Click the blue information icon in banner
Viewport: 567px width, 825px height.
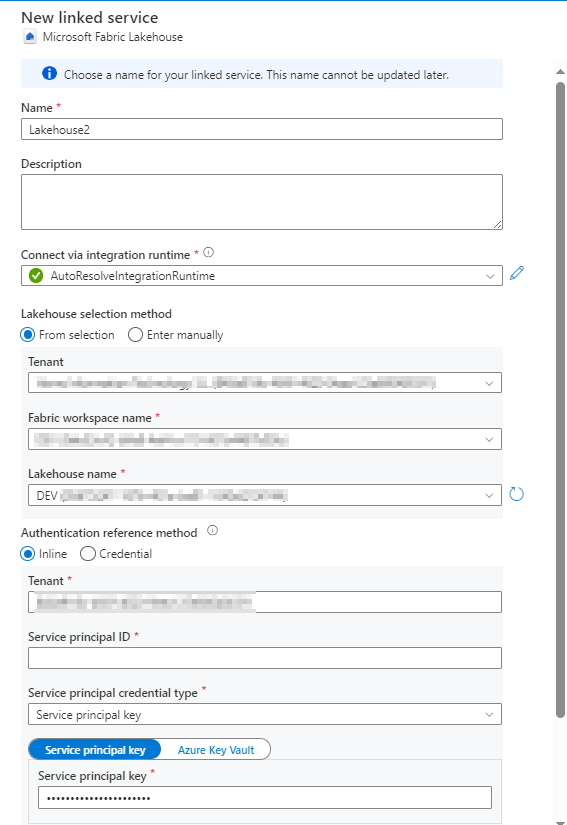49,73
